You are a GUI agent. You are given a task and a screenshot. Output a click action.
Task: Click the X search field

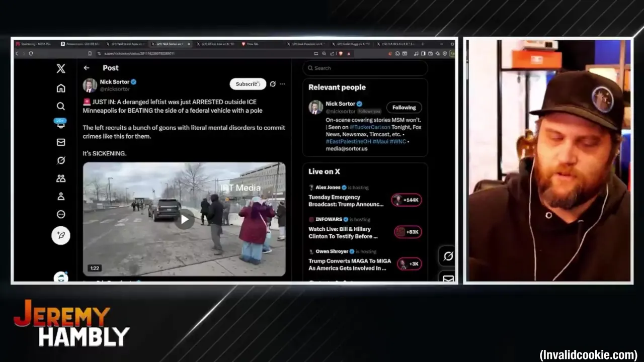click(365, 68)
